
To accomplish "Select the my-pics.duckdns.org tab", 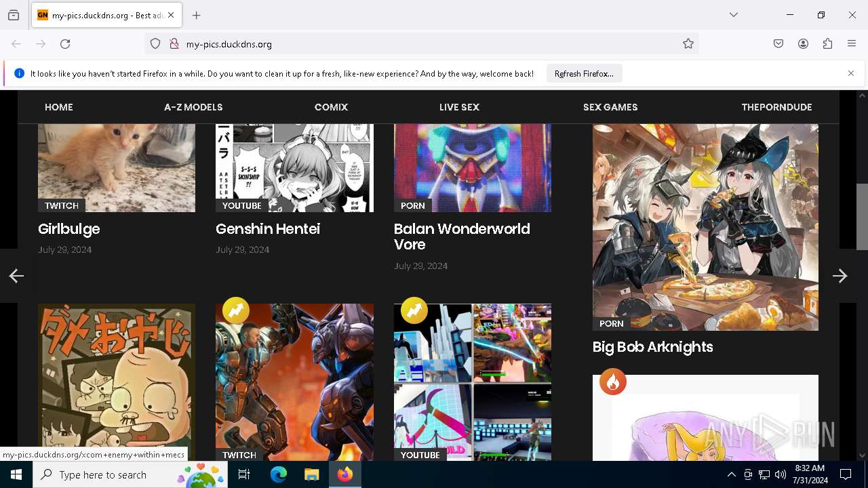I will 106,15.
